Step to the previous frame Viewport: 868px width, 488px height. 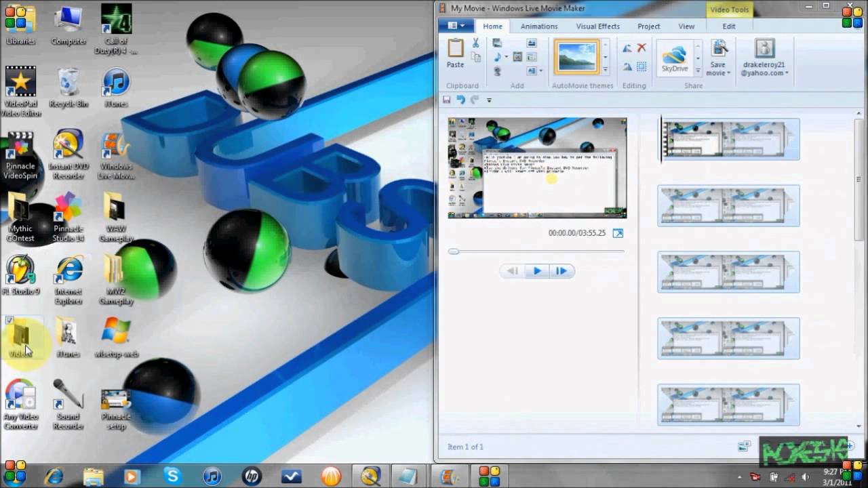point(513,271)
